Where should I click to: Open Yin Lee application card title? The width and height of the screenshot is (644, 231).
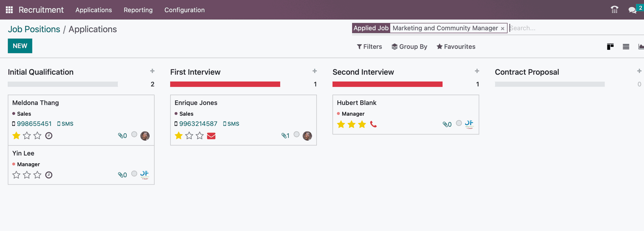[x=23, y=153]
